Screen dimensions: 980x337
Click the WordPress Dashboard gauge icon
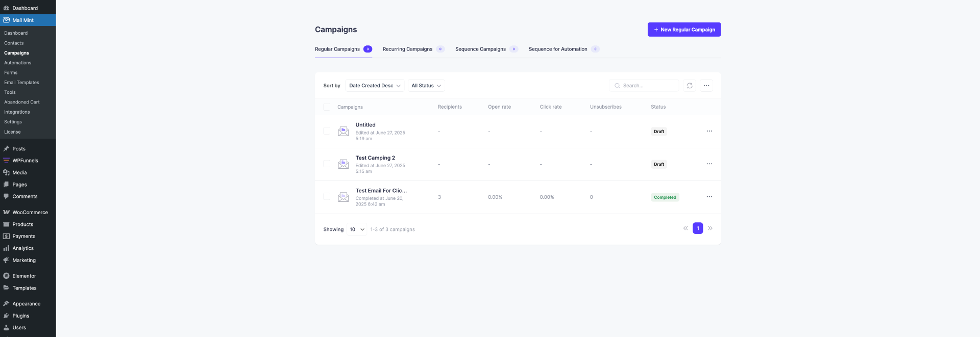(x=6, y=8)
